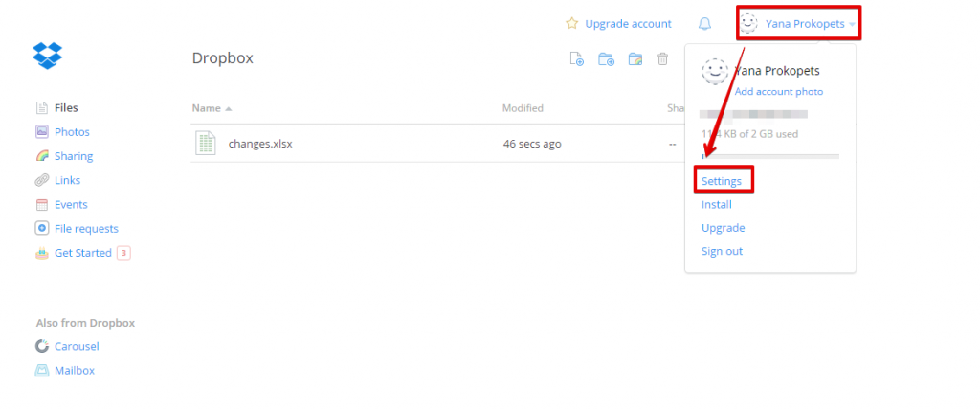Click the storage usage bar in dropdown

770,156
